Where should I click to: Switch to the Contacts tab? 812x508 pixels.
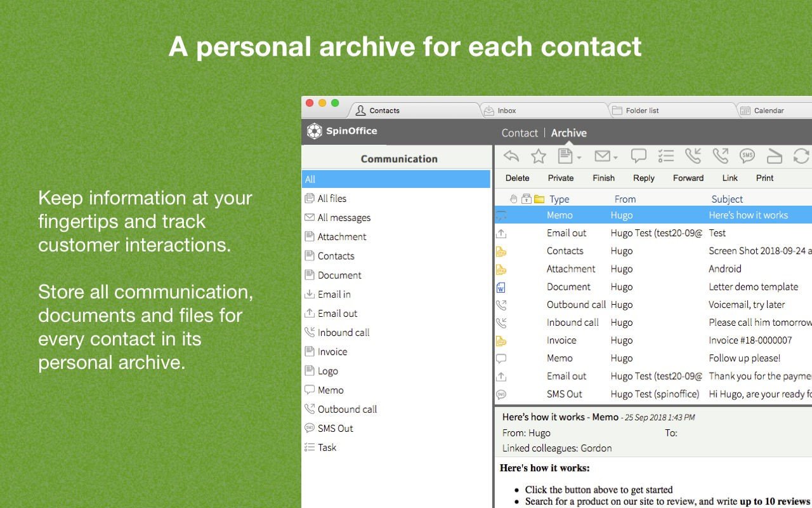(414, 110)
